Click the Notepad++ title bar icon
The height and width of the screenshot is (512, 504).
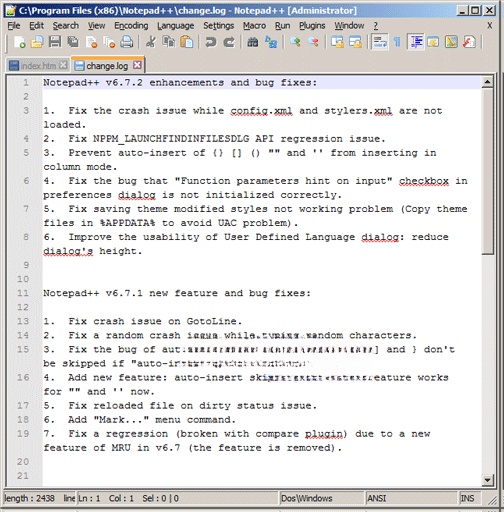11,10
